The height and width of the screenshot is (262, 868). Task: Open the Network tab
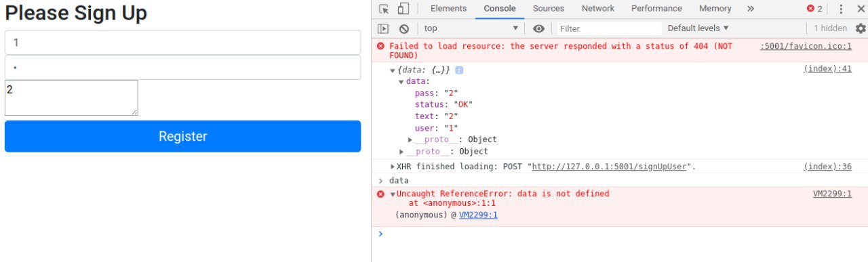[598, 9]
